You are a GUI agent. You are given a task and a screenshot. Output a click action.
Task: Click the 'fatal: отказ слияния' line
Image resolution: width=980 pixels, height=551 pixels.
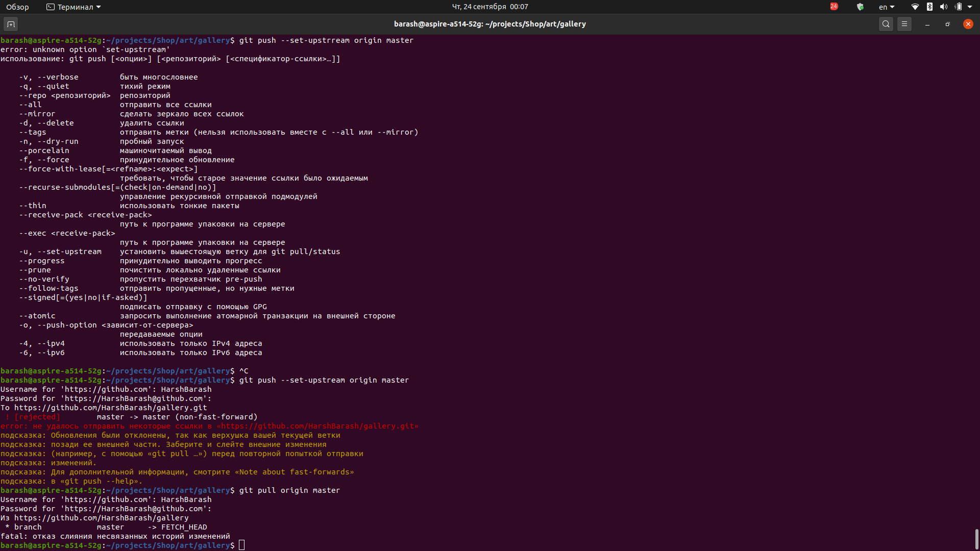[x=115, y=536]
